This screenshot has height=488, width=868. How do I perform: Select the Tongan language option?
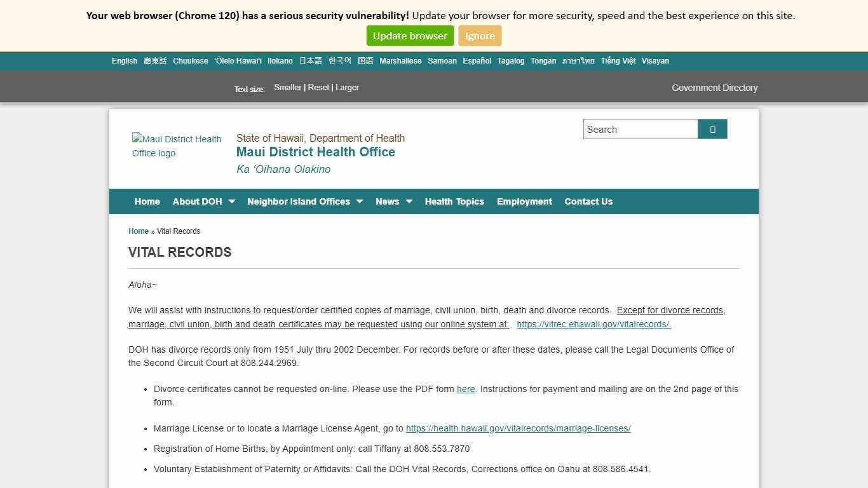tap(543, 60)
